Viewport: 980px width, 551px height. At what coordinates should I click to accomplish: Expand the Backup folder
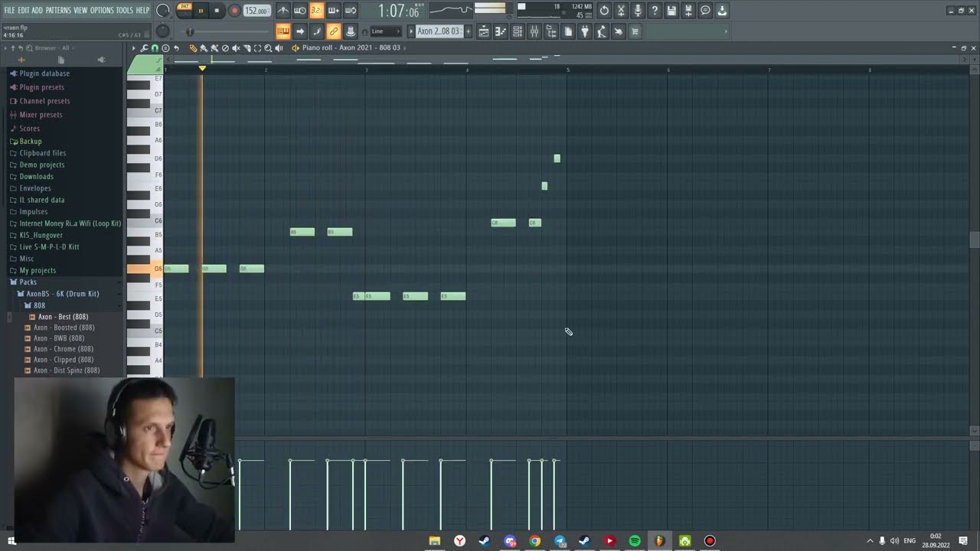(x=31, y=142)
